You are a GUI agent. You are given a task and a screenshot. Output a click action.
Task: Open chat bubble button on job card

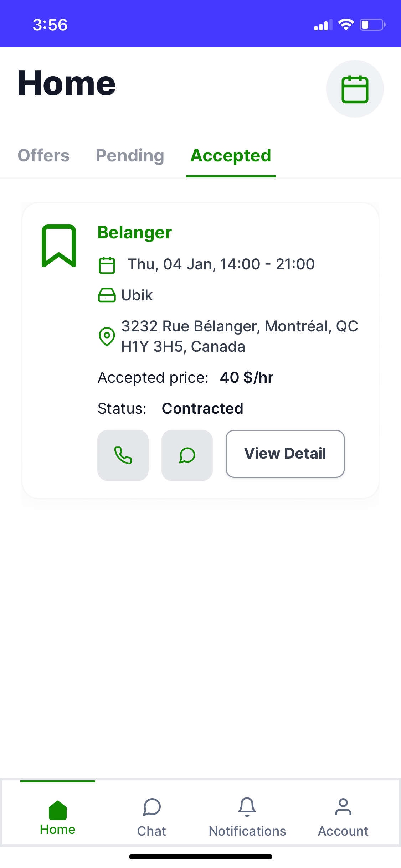click(x=187, y=455)
